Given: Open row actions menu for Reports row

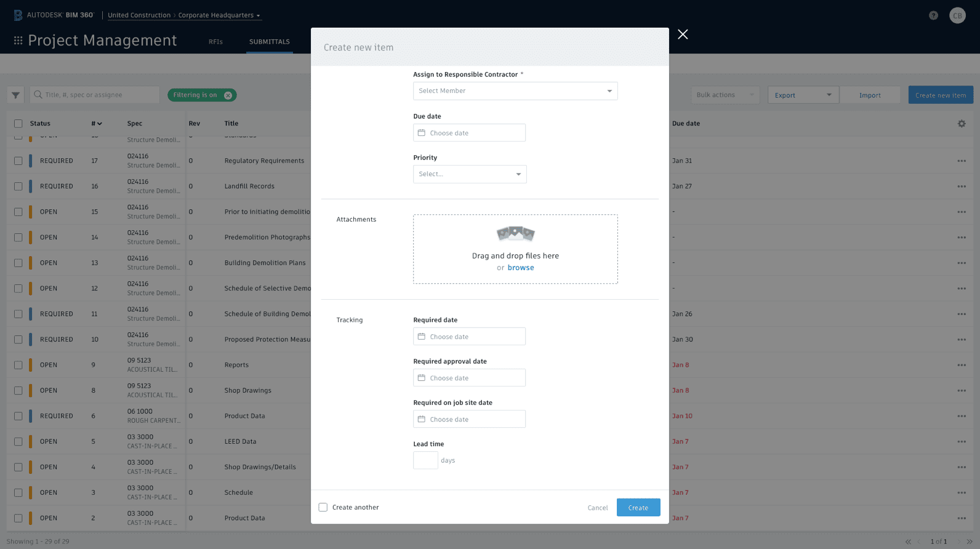Looking at the screenshot, I should coord(962,365).
